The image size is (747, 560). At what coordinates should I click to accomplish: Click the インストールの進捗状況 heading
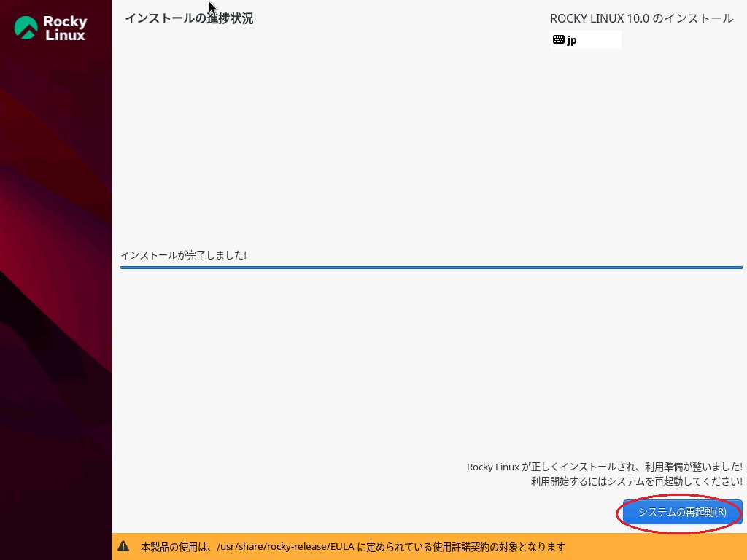pyautogui.click(x=189, y=18)
